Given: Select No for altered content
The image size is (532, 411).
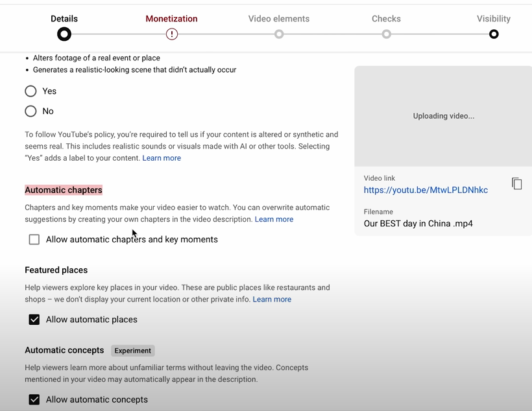Looking at the screenshot, I should 30,112.
